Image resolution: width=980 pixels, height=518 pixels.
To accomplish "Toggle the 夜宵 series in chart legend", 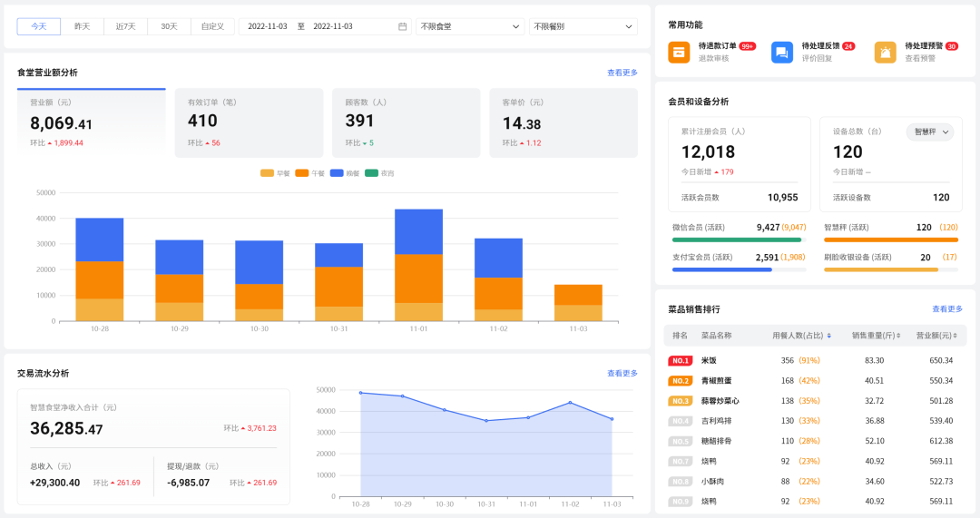I will [x=379, y=173].
